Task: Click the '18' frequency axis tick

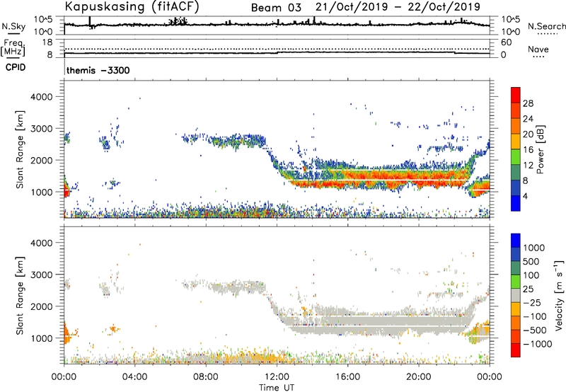Action: (x=47, y=42)
